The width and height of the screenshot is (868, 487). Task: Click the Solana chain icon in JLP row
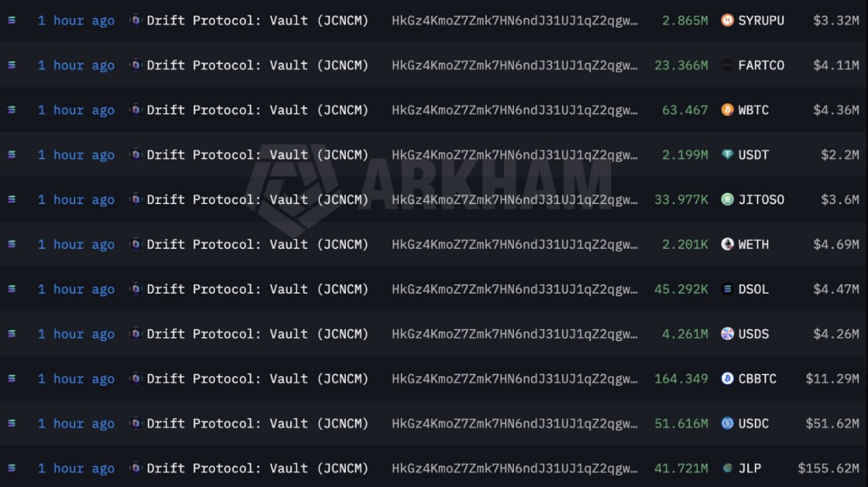(12, 468)
